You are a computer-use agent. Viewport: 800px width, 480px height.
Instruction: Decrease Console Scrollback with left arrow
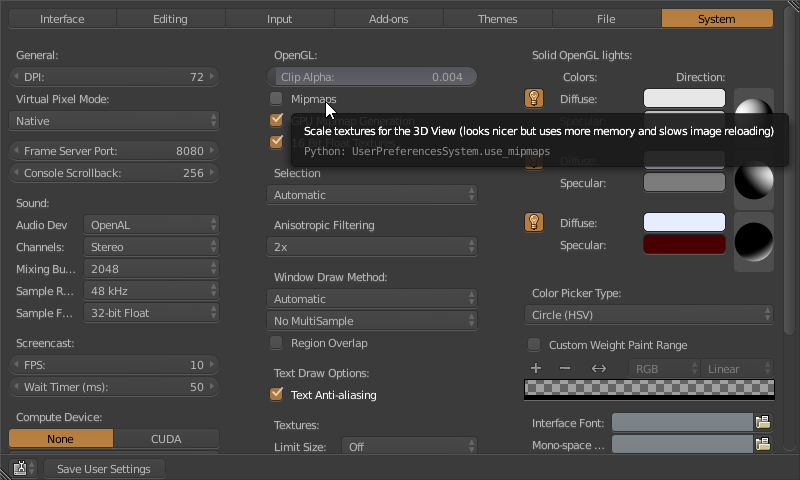coord(16,172)
